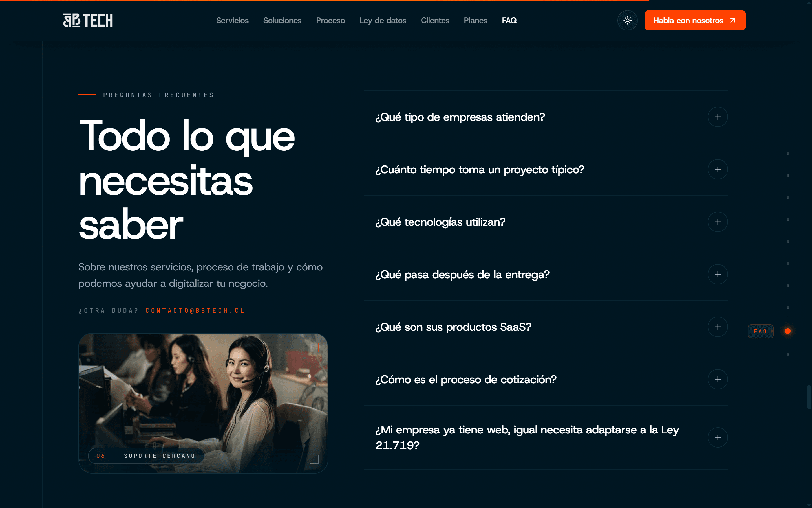Expand plus icon for después de la entrega
This screenshot has height=508, width=812.
click(718, 275)
